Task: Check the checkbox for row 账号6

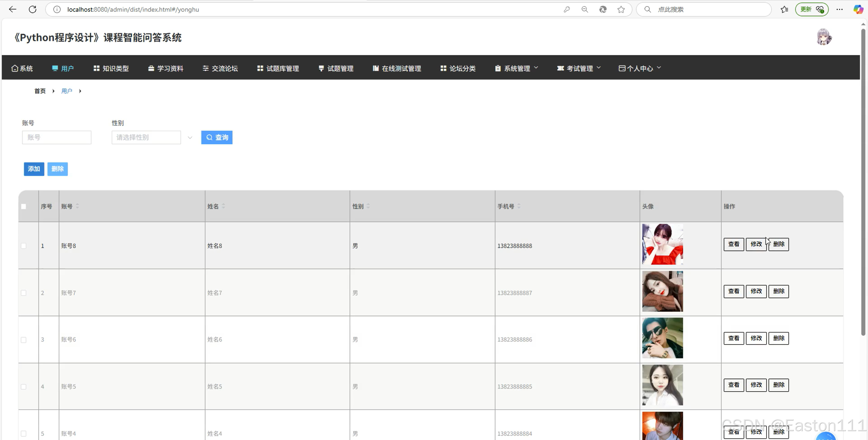Action: tap(24, 340)
